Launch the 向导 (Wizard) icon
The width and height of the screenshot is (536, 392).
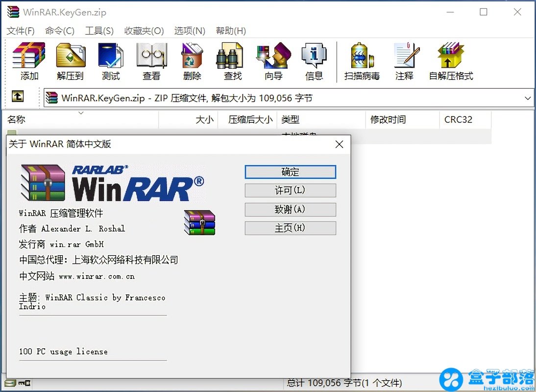[x=273, y=61]
